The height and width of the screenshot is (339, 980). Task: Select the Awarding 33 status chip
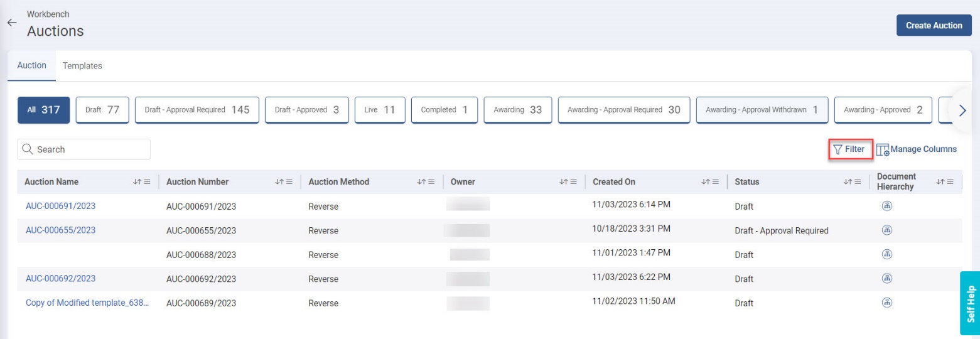pyautogui.click(x=517, y=110)
